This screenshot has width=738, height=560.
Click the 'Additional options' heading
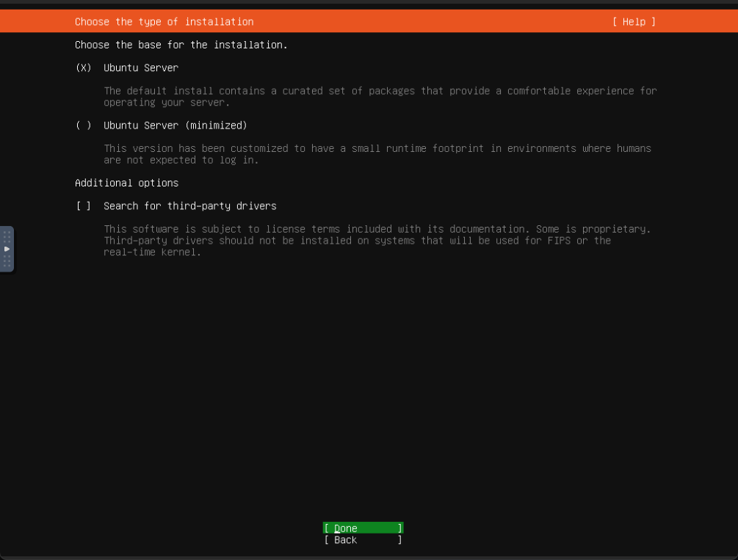coord(126,183)
